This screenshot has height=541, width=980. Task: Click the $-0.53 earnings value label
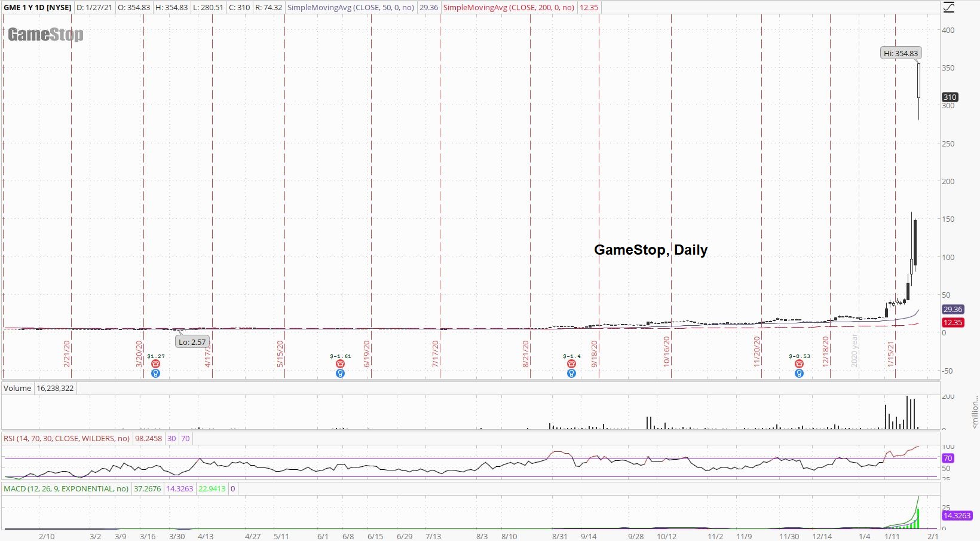[x=800, y=356]
